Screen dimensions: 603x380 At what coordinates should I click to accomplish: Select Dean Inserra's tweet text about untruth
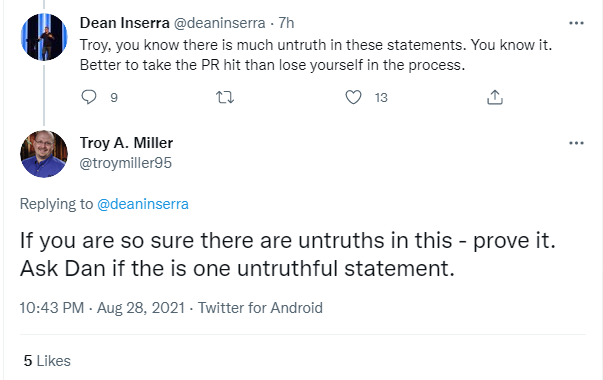point(316,55)
